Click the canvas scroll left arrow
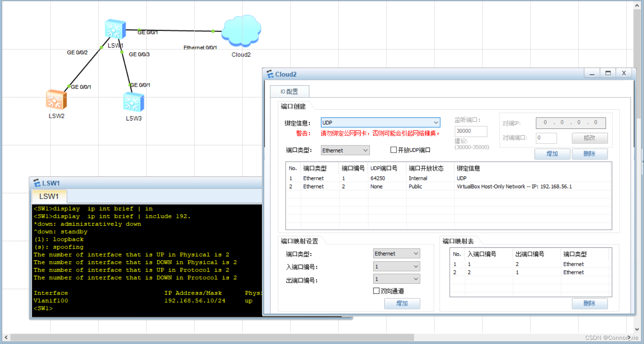The image size is (644, 344). (6, 337)
